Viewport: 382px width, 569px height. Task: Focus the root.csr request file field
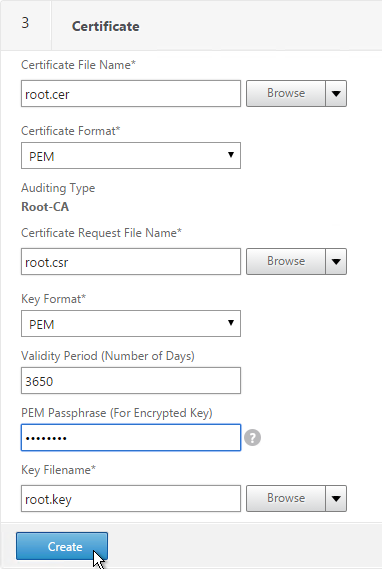[131, 261]
